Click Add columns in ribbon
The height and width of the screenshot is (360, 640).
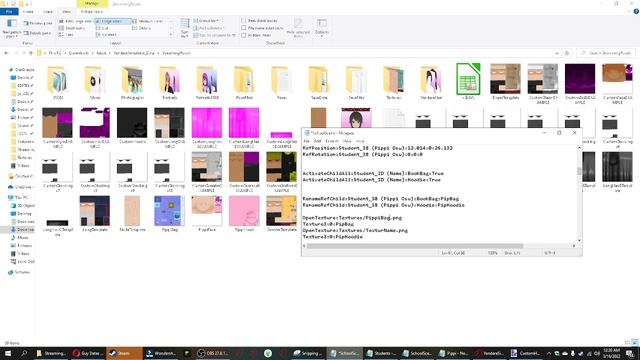[208, 28]
